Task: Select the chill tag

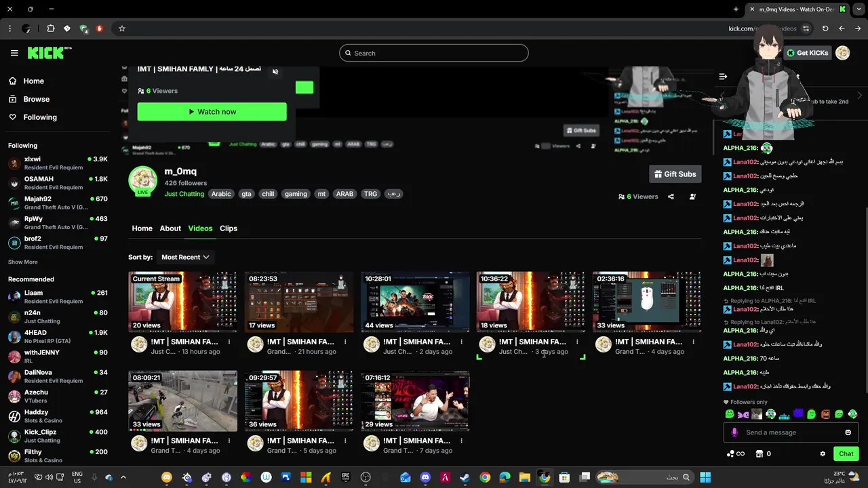Action: pos(268,194)
